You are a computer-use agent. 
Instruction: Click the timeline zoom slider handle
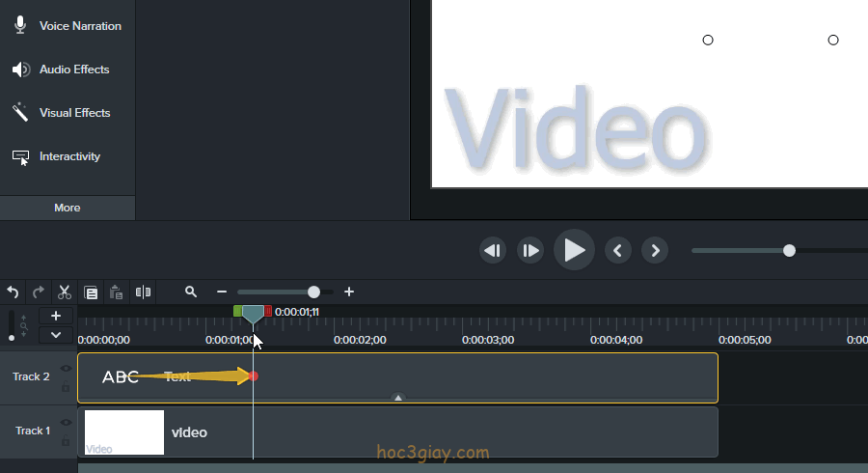[x=313, y=292]
